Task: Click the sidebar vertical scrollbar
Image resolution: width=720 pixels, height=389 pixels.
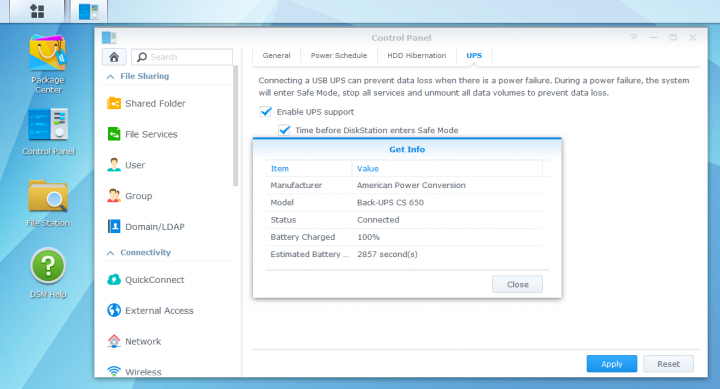Action: tap(236, 125)
